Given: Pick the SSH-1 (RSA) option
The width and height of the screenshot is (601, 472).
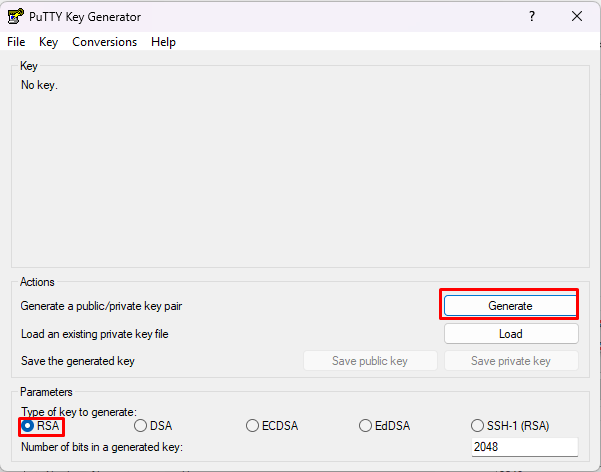Looking at the screenshot, I should (478, 426).
